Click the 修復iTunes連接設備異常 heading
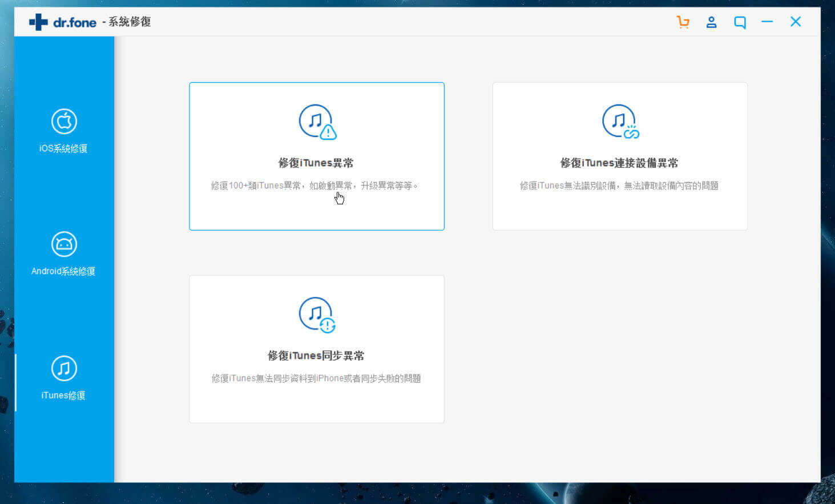Viewport: 835px width, 504px height. pos(619,163)
